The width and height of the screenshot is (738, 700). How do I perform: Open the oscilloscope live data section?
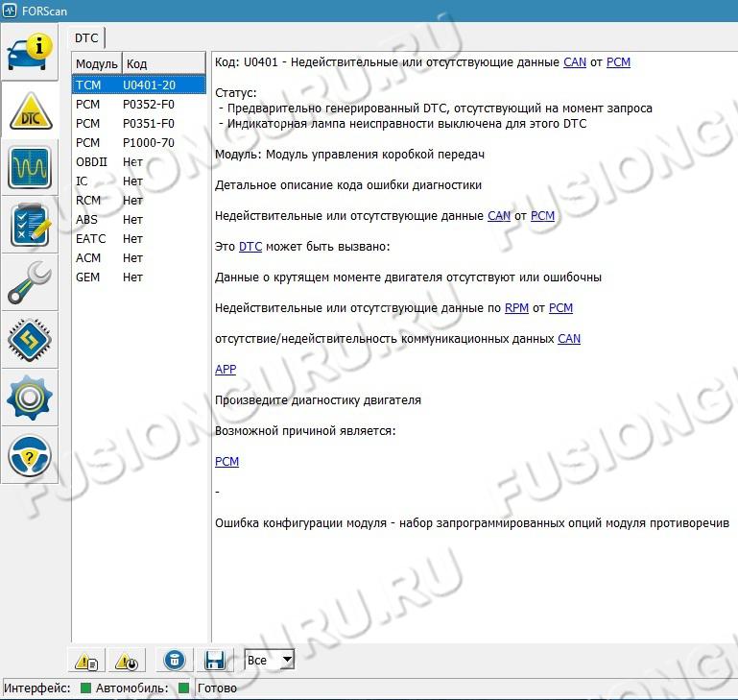click(30, 168)
